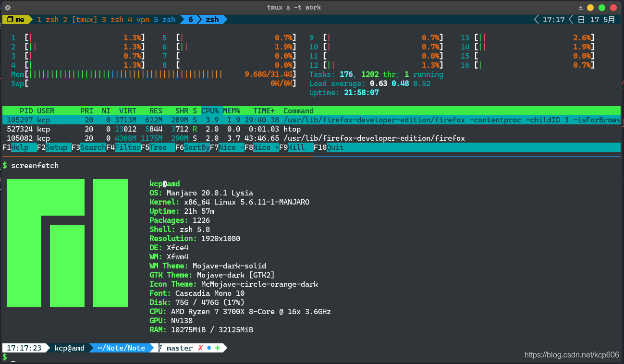Click 'Font: Cascadia Mono 10' line

[197, 293]
